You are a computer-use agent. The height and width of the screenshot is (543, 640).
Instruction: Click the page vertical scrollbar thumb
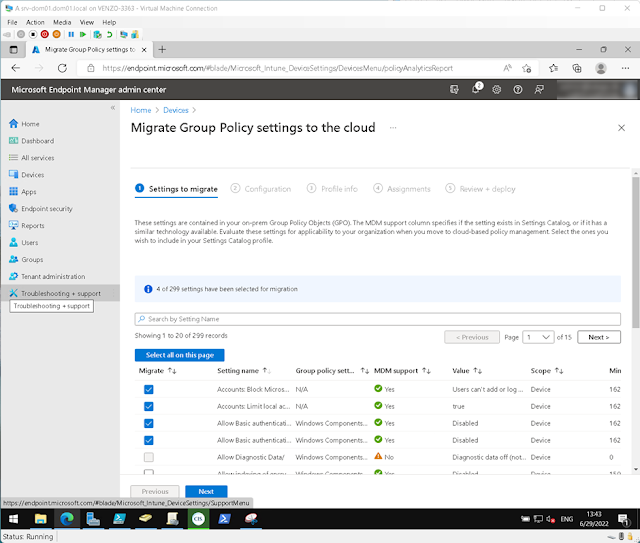[636, 252]
